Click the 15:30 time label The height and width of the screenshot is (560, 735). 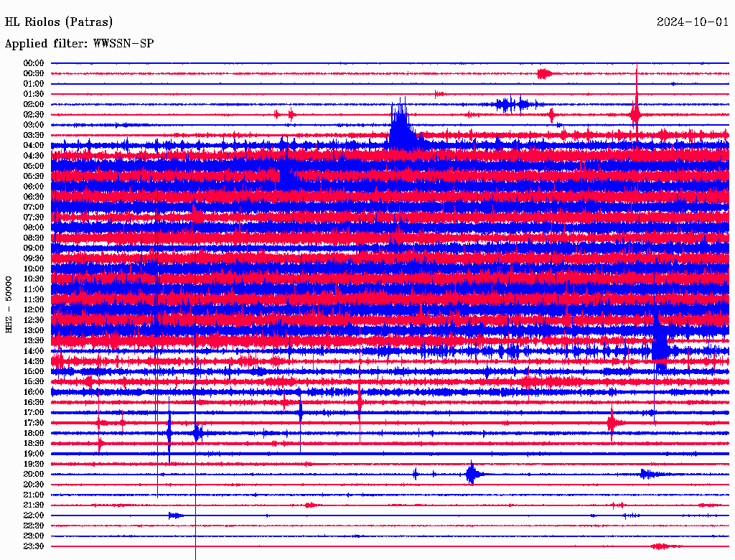34,382
